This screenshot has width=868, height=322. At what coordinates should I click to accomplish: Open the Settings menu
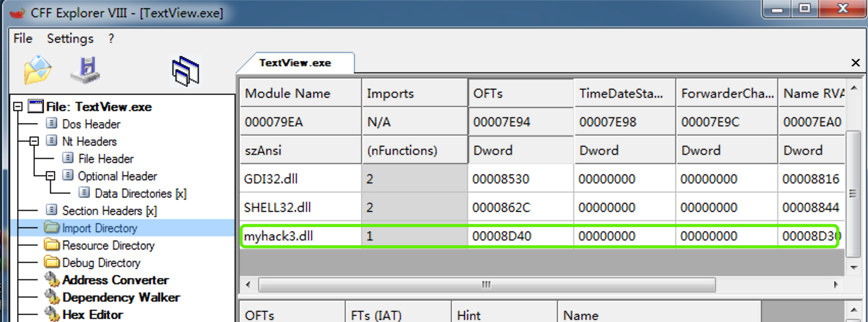tap(70, 39)
